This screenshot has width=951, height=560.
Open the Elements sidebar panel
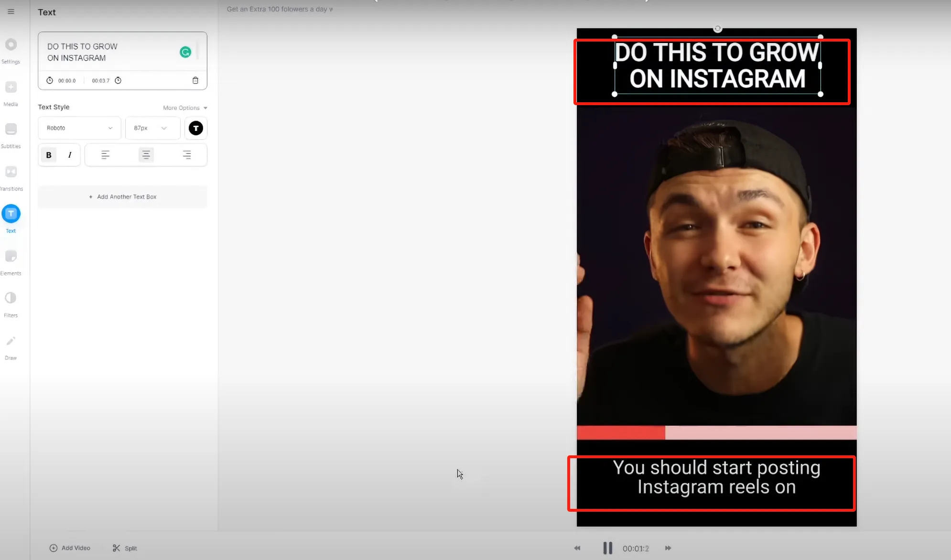pyautogui.click(x=11, y=262)
